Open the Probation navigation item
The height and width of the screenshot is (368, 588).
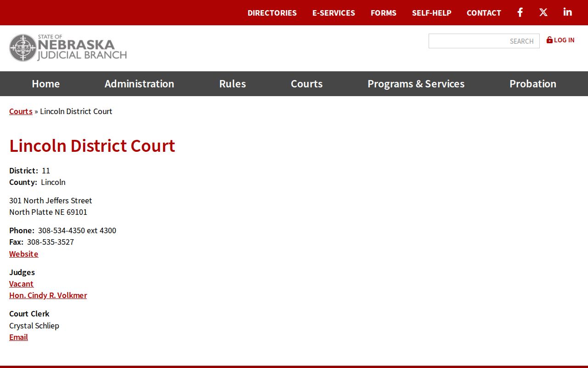[x=533, y=84]
